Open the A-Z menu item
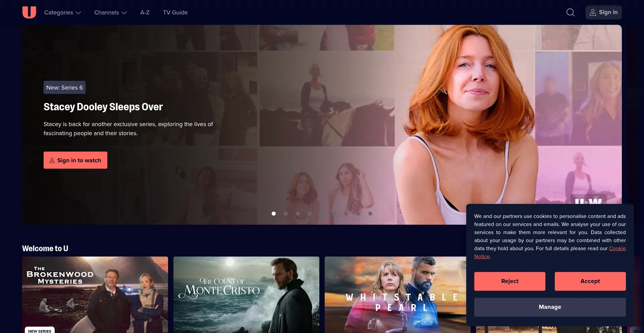The width and height of the screenshot is (644, 333). click(x=145, y=12)
